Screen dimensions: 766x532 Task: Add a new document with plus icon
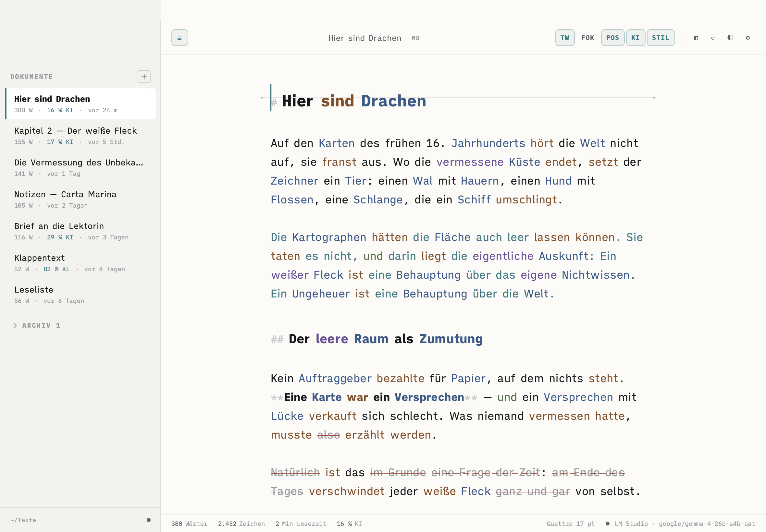pyautogui.click(x=144, y=77)
